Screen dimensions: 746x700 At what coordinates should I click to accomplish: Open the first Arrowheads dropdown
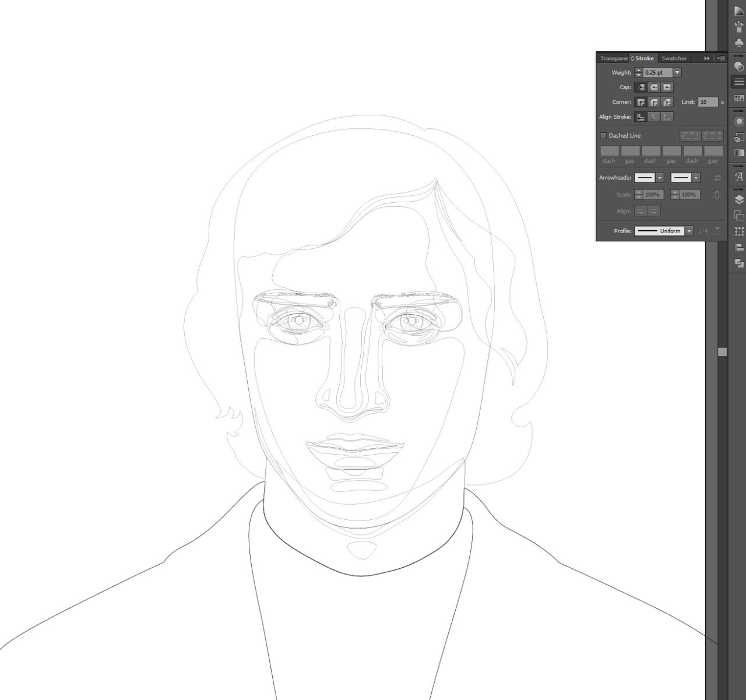tap(659, 178)
